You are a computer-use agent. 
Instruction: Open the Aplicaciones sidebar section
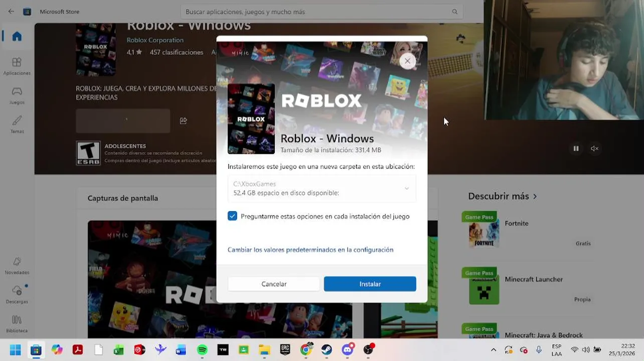[17, 66]
